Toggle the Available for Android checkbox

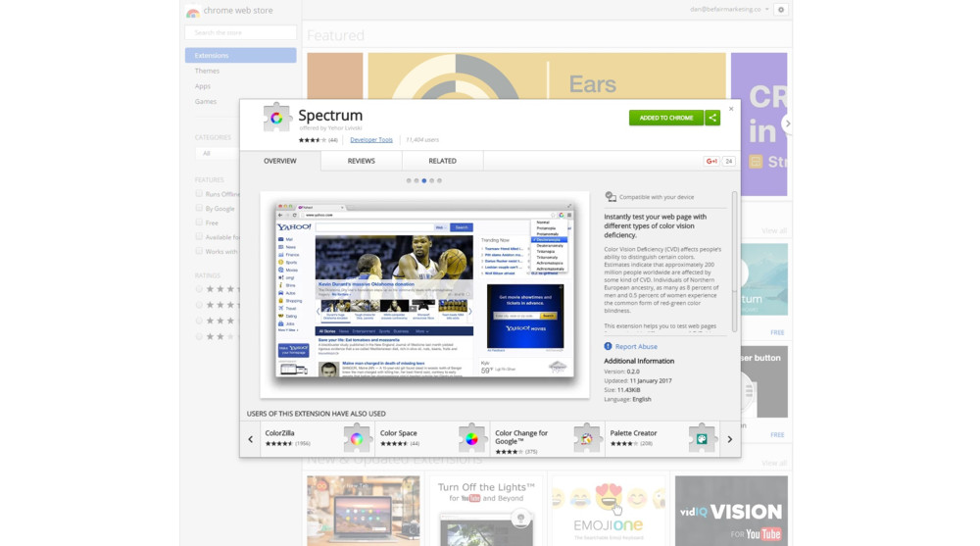[199, 237]
